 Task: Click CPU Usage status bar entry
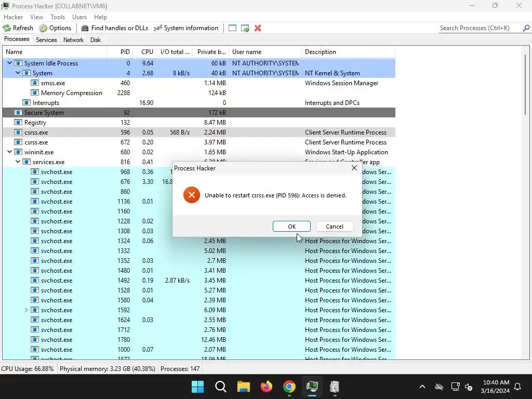click(x=28, y=368)
